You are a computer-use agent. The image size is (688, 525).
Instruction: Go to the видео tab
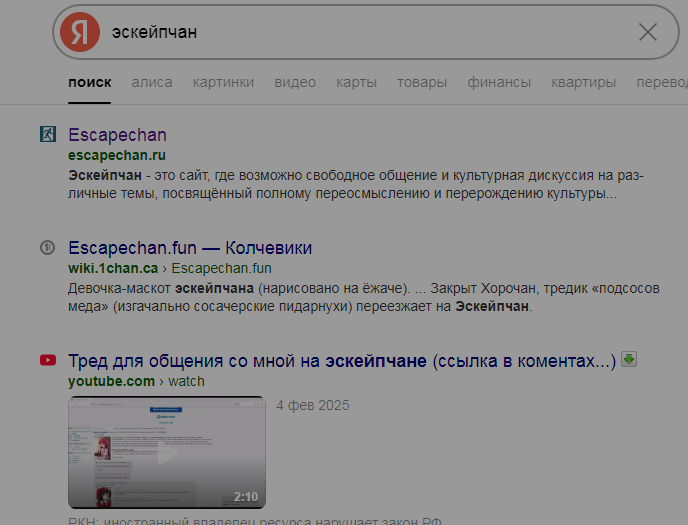coord(295,82)
